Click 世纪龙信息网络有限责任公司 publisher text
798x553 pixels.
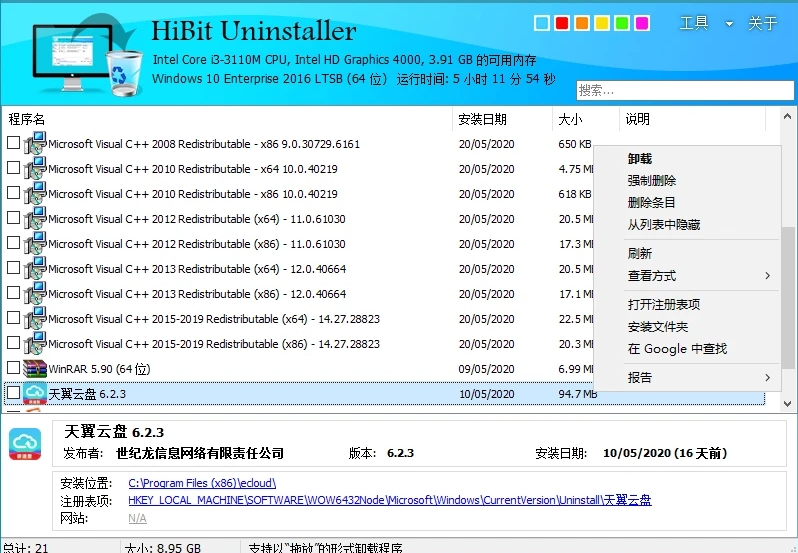[200, 453]
